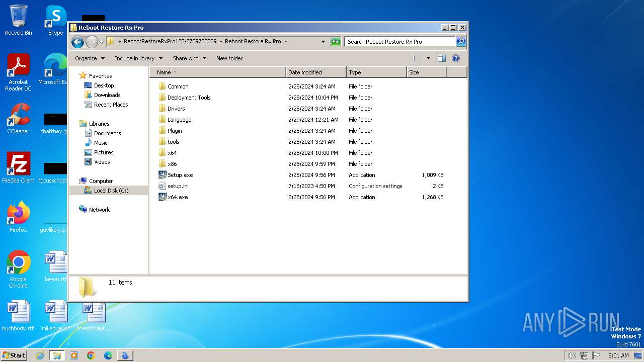Viewport: 644px width, 362px height.
Task: Open the address bar history dropdown
Action: 323,42
